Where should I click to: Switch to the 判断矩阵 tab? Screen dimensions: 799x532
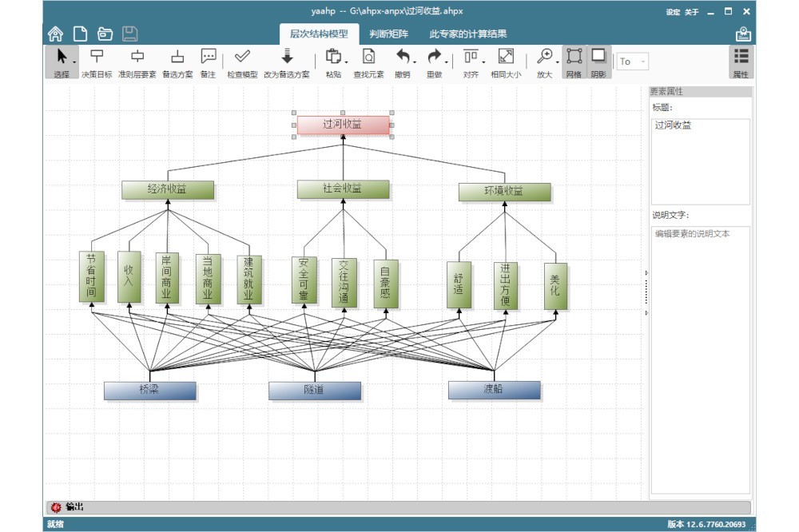tap(388, 34)
